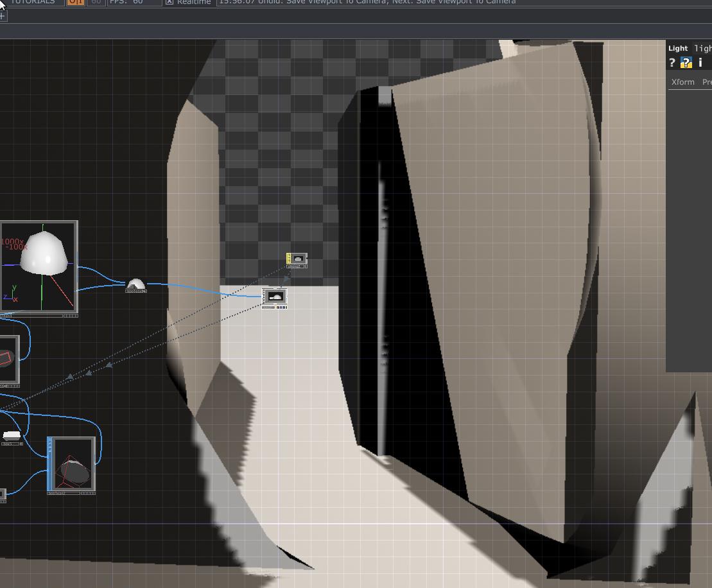The image size is (712, 588).
Task: Select the small white box node
Action: coord(12,437)
